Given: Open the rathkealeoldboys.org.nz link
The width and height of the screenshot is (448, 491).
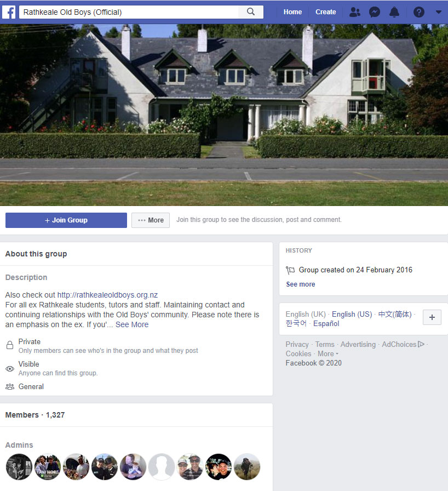Looking at the screenshot, I should click(107, 295).
